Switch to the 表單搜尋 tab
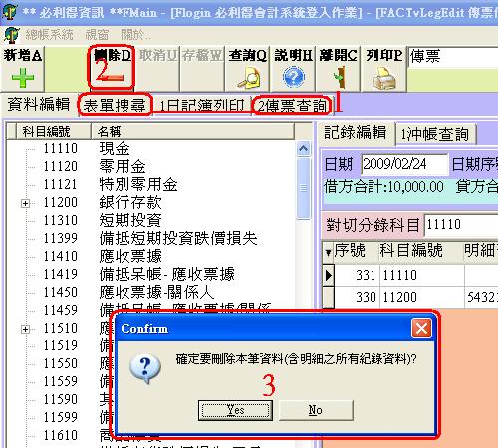The image size is (498, 448). point(115,106)
